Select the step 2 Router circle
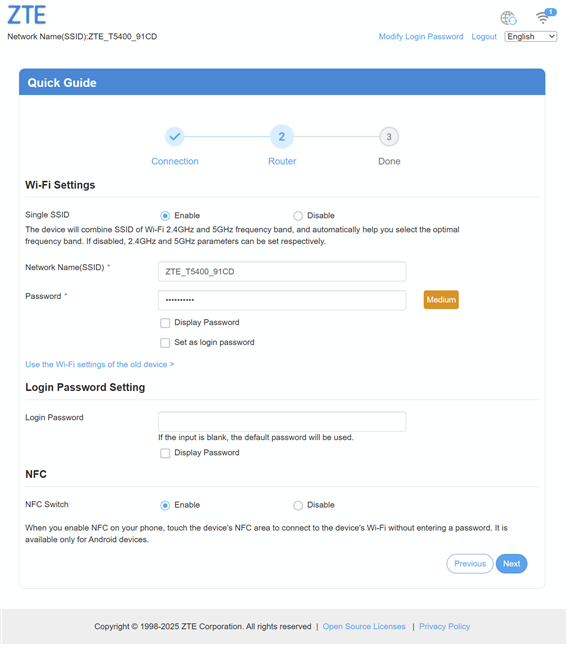Image resolution: width=570 pixels, height=648 pixels. pos(281,136)
